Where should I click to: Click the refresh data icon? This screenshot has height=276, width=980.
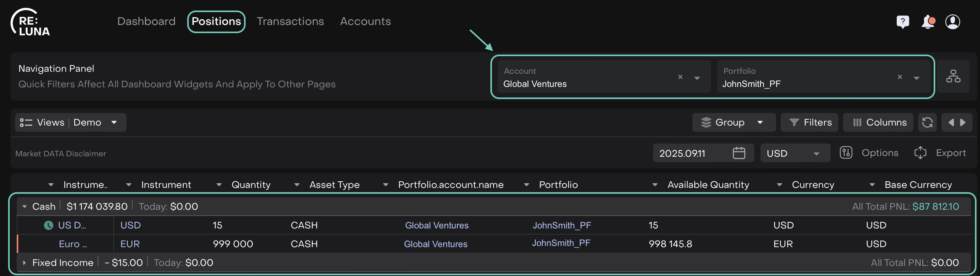point(927,122)
